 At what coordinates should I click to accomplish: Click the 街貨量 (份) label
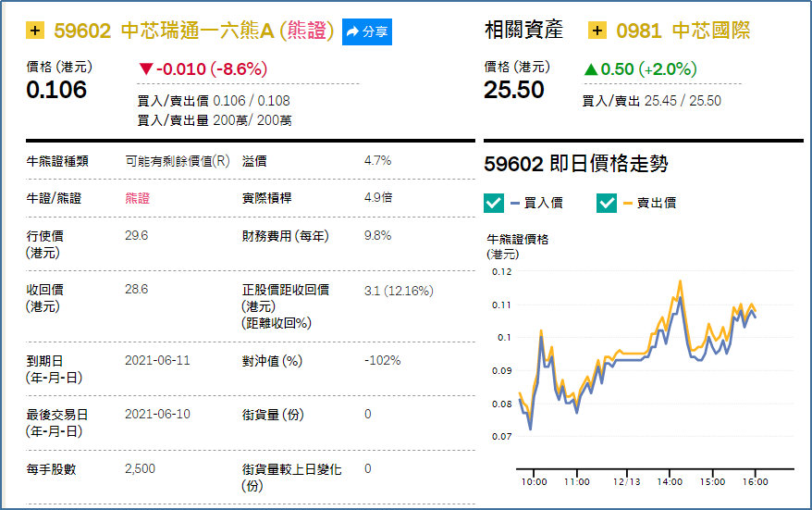coord(273,415)
